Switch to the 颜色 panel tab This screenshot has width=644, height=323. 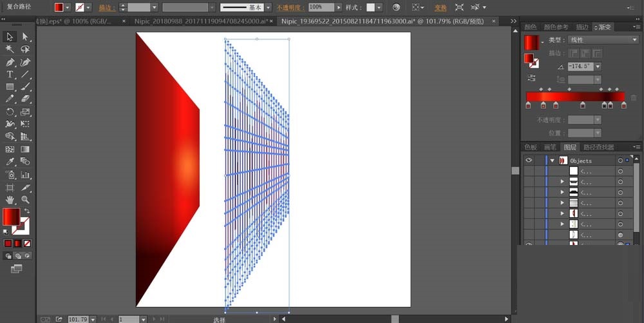tap(530, 27)
